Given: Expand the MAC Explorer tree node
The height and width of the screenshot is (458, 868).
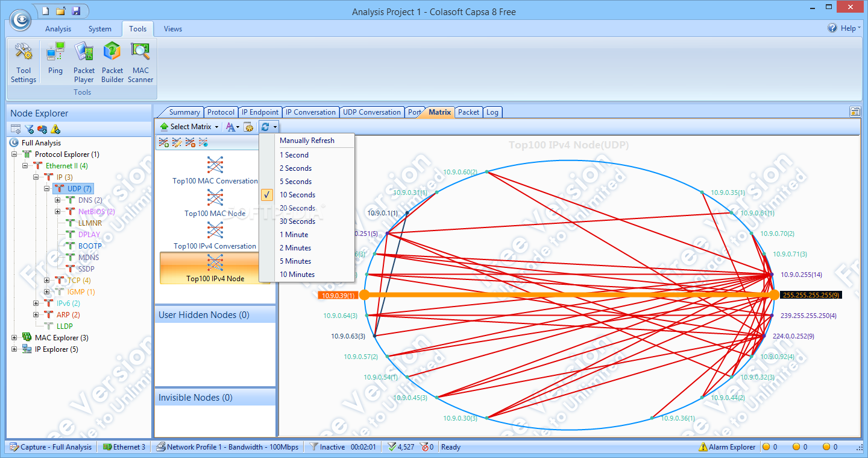Looking at the screenshot, I should click(x=14, y=338).
